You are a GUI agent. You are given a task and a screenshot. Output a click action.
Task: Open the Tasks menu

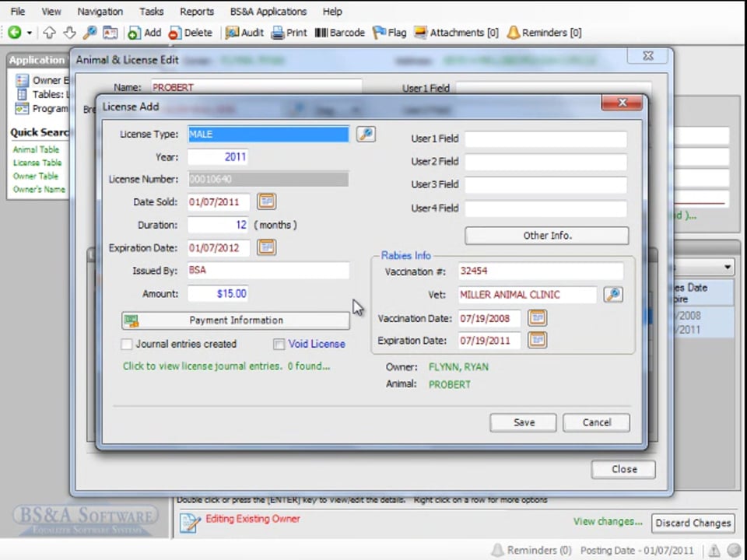(x=152, y=12)
